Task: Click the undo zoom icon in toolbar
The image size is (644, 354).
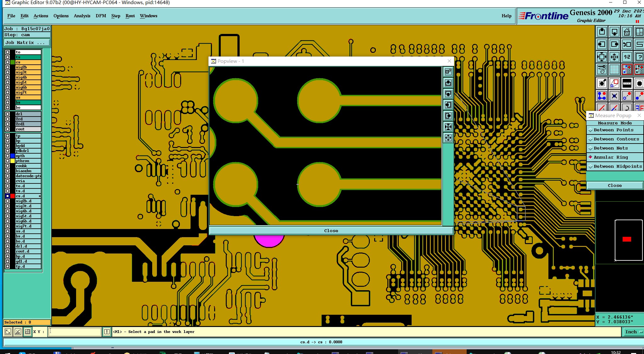Action: pos(627,44)
